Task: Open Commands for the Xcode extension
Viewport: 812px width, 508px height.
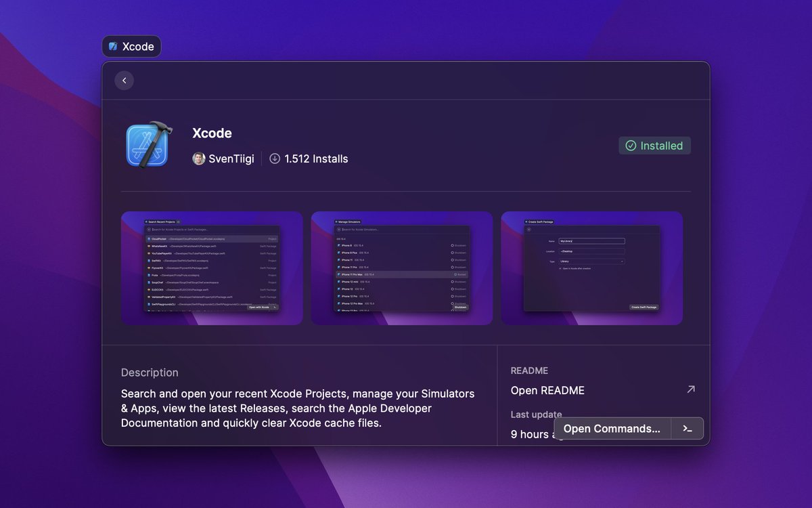Action: (612, 428)
